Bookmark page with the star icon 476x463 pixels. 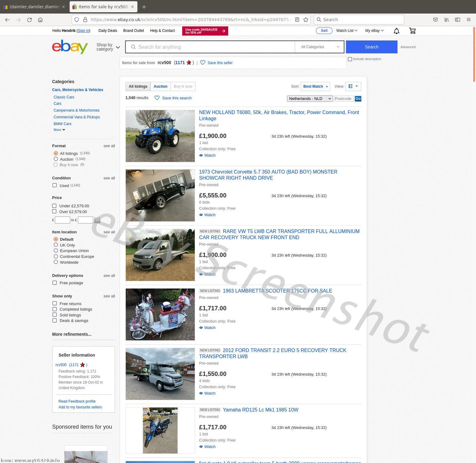[306, 20]
